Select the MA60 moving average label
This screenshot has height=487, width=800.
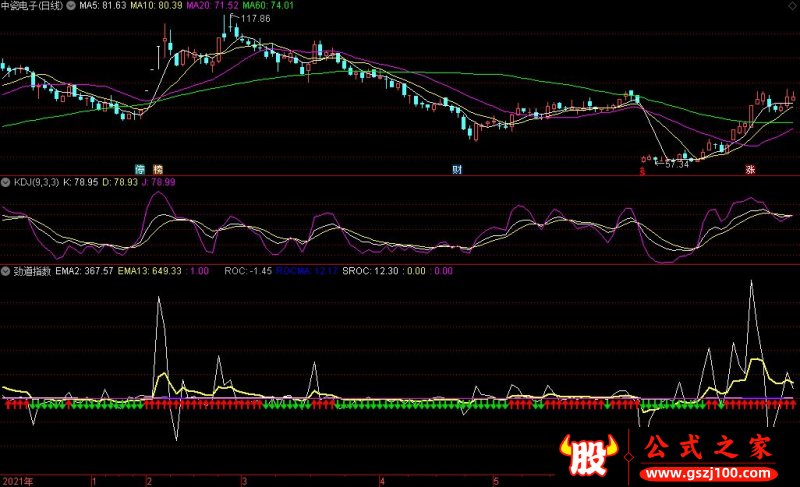(271, 6)
